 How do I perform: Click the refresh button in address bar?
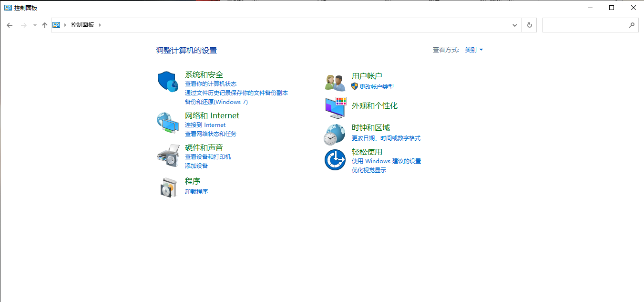pyautogui.click(x=529, y=25)
